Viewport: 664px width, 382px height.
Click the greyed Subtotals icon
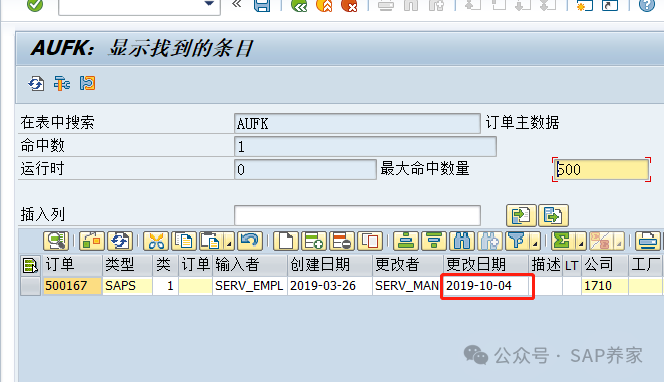click(x=600, y=241)
